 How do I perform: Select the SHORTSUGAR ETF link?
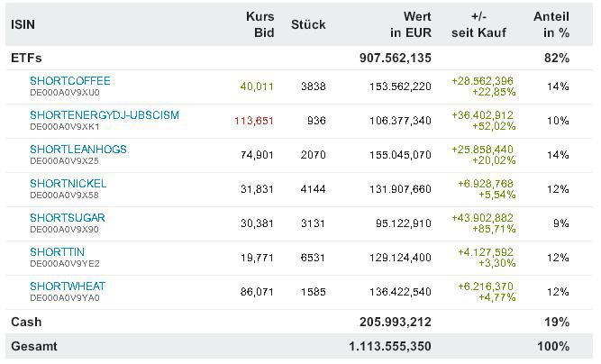[x=67, y=218]
